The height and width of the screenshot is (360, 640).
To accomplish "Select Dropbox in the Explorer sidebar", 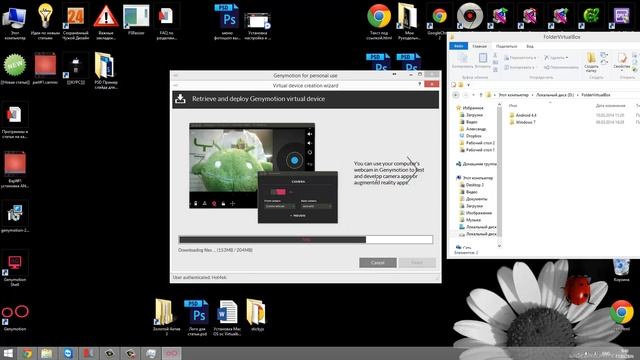I will 470,136.
